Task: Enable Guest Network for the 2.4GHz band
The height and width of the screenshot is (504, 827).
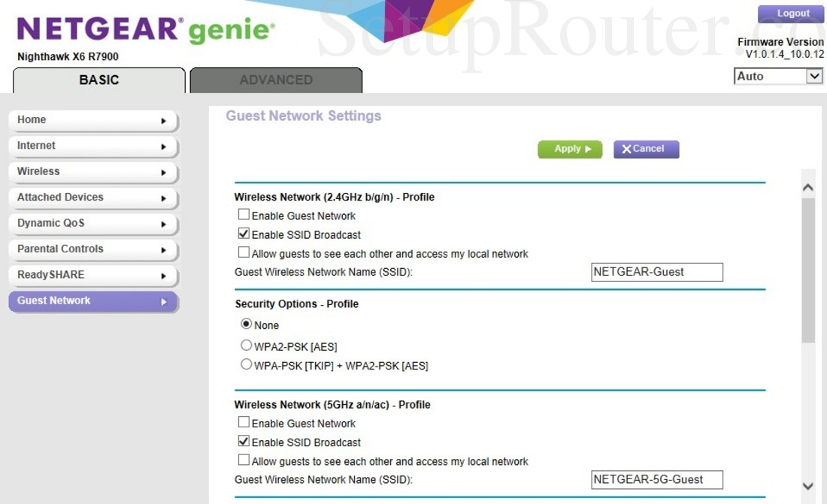Action: [x=244, y=216]
